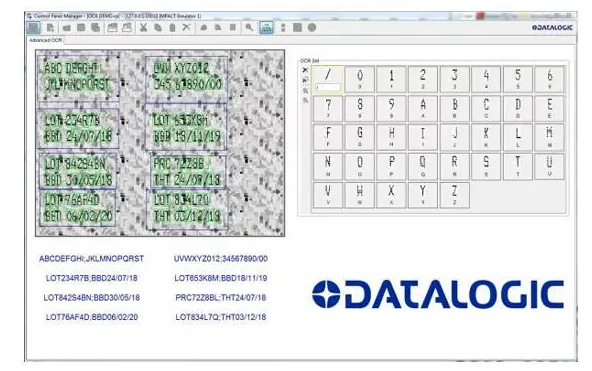Click the first toolbar icon at far left
Screen dimensions: 592x371
pos(34,28)
